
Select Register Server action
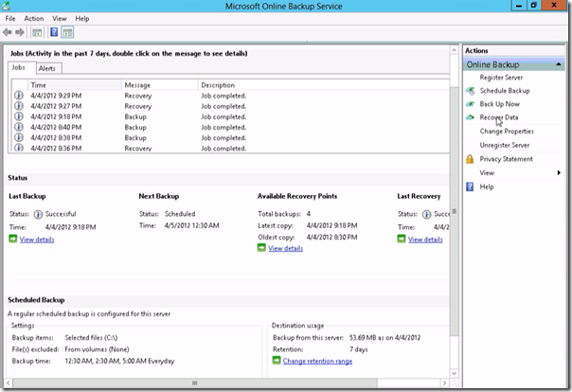(x=501, y=78)
